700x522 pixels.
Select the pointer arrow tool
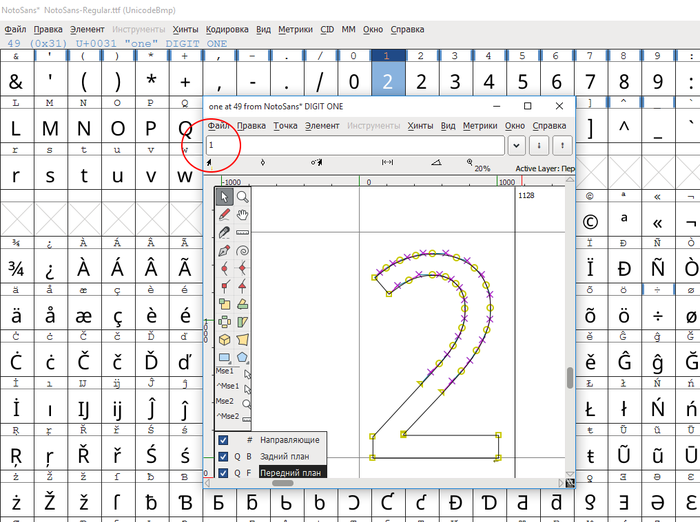pyautogui.click(x=225, y=197)
